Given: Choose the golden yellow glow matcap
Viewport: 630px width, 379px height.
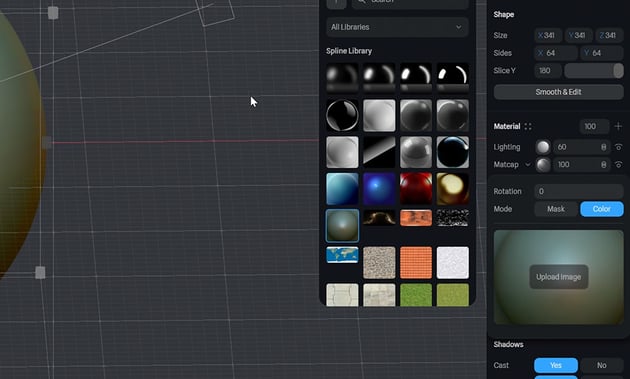Looking at the screenshot, I should pos(452,189).
